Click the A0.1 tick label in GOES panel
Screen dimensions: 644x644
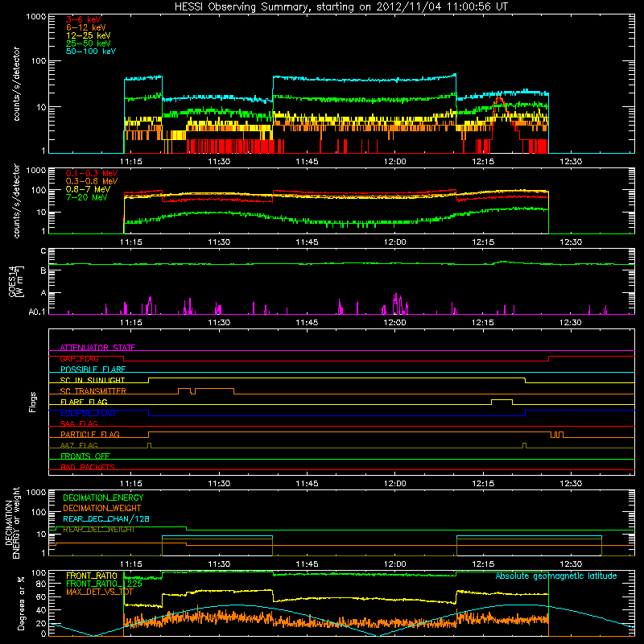(x=36, y=312)
